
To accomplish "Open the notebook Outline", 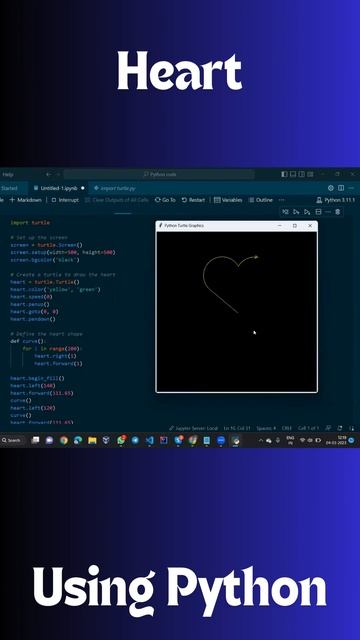I will [260, 200].
